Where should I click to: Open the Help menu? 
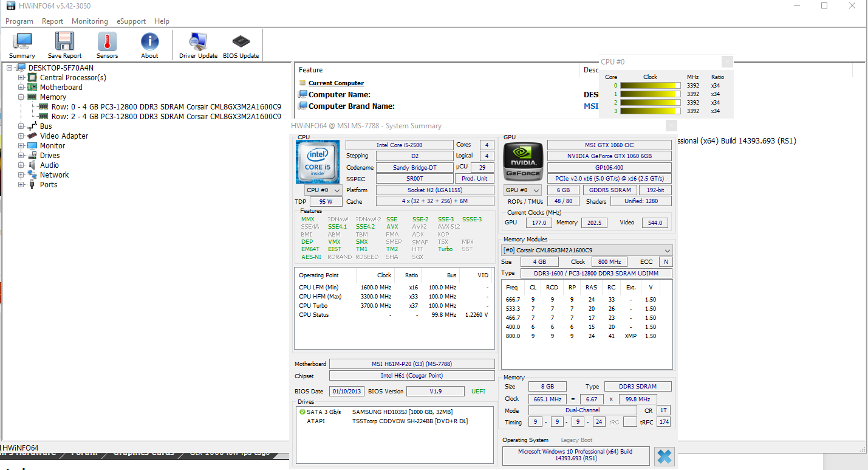(x=162, y=21)
